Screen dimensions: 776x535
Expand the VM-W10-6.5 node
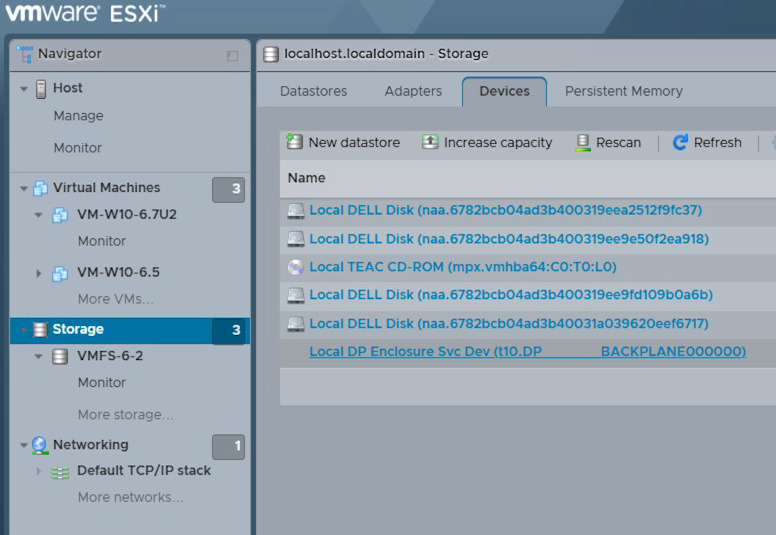[x=39, y=273]
